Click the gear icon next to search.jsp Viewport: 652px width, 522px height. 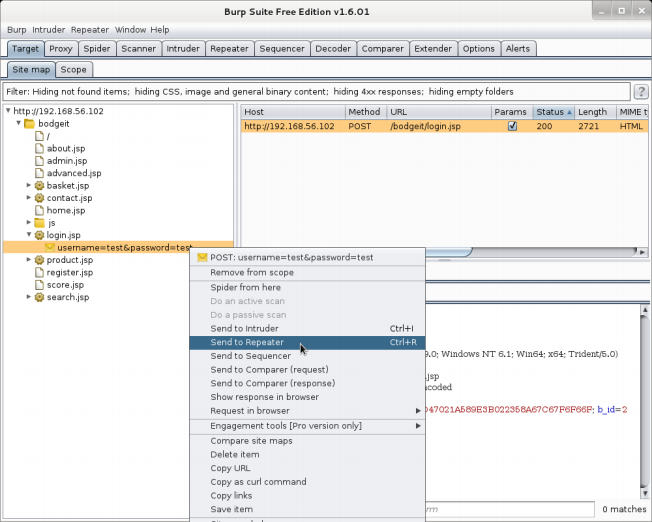tap(40, 297)
